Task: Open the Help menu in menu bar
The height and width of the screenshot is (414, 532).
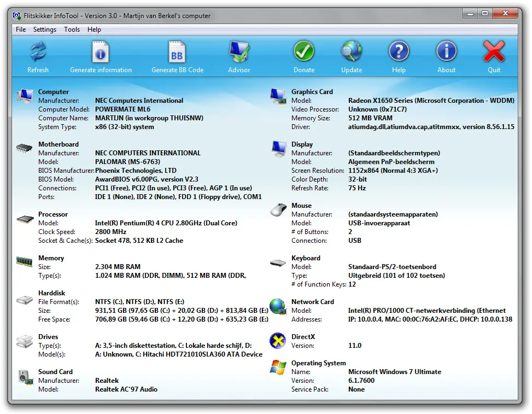Action: [94, 30]
